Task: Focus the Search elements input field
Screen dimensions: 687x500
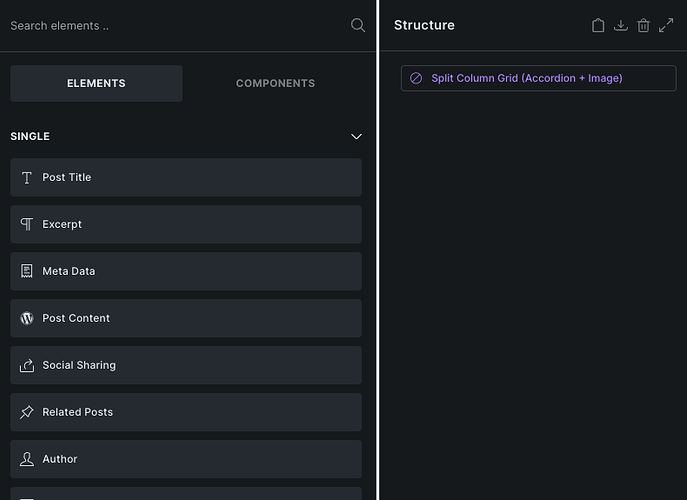Action: click(170, 25)
